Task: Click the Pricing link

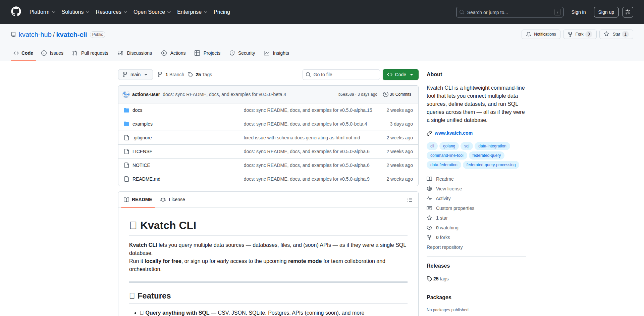Action: [x=222, y=12]
